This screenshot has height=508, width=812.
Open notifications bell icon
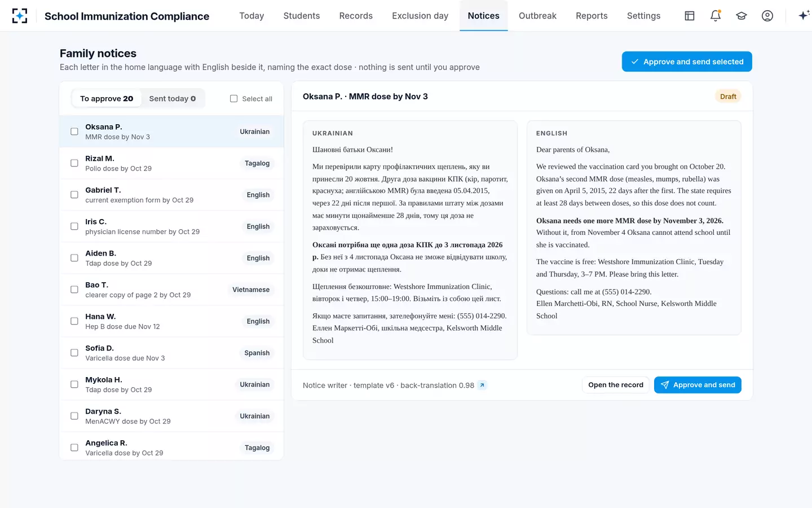click(x=716, y=16)
